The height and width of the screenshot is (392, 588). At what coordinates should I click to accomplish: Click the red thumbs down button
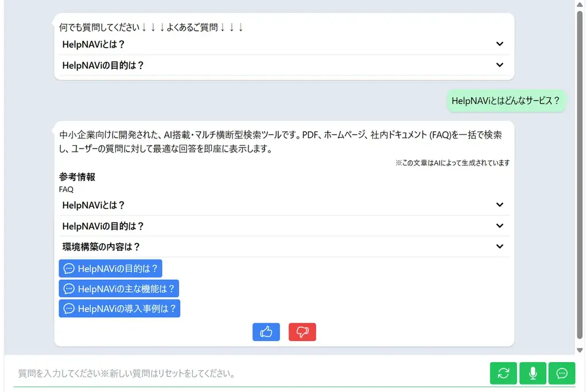302,332
